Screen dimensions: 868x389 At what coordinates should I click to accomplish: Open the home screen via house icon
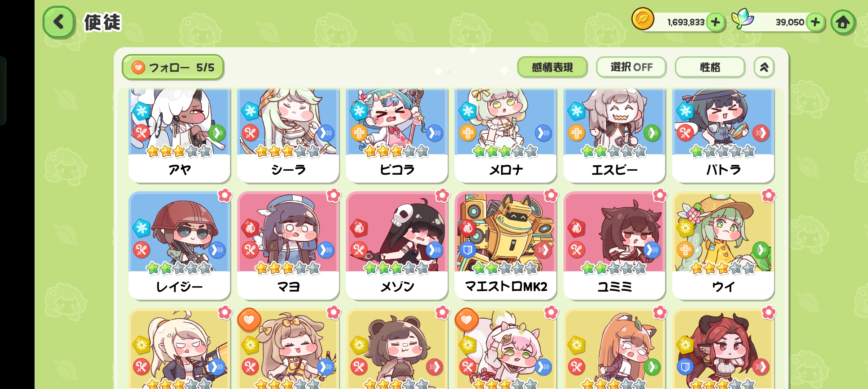point(843,22)
